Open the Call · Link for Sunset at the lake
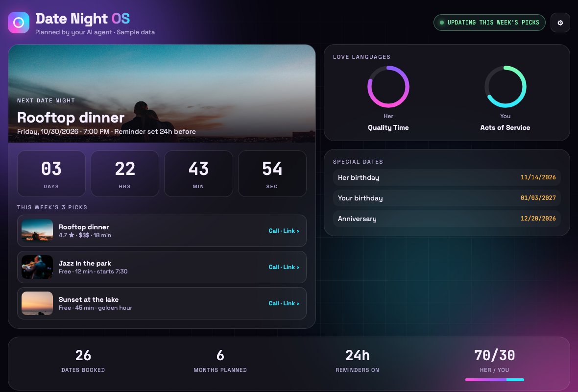This screenshot has height=392, width=578. [x=284, y=303]
